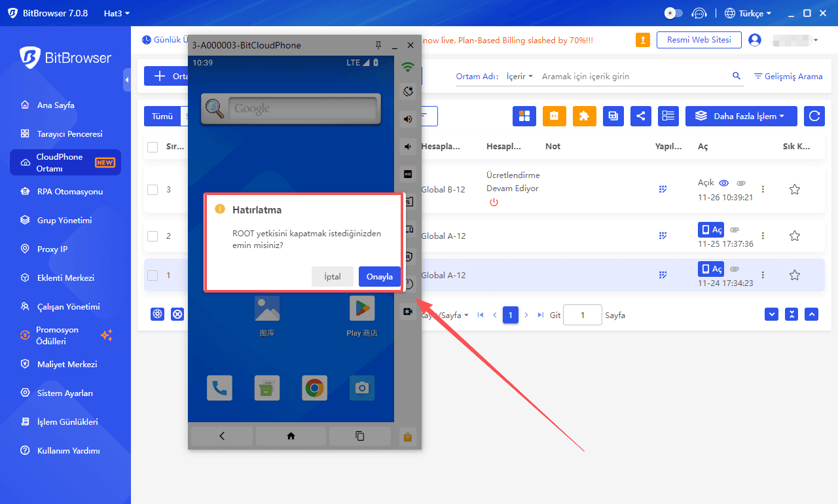Open Sistem Ayarları from the sidebar
This screenshot has height=504, width=838.
point(65,393)
